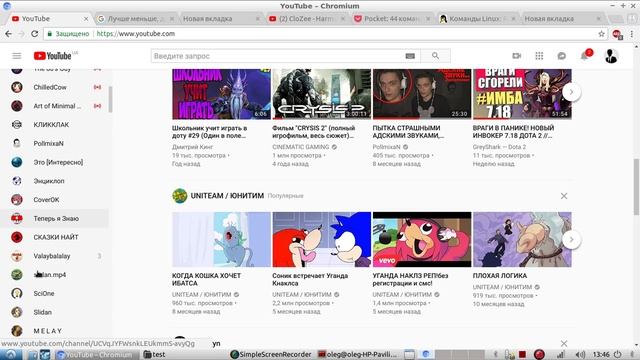Screen dimensions: 640x360
Task: Dismiss the UNITEAM / ЮНИТИМ section
Action: (x=564, y=196)
